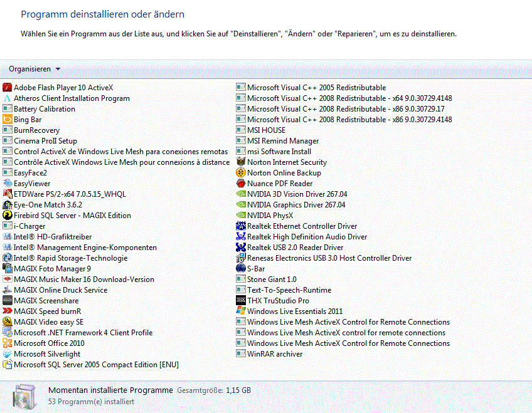Click the S-Bar globe icon
This screenshot has height=413, width=532.
point(240,269)
